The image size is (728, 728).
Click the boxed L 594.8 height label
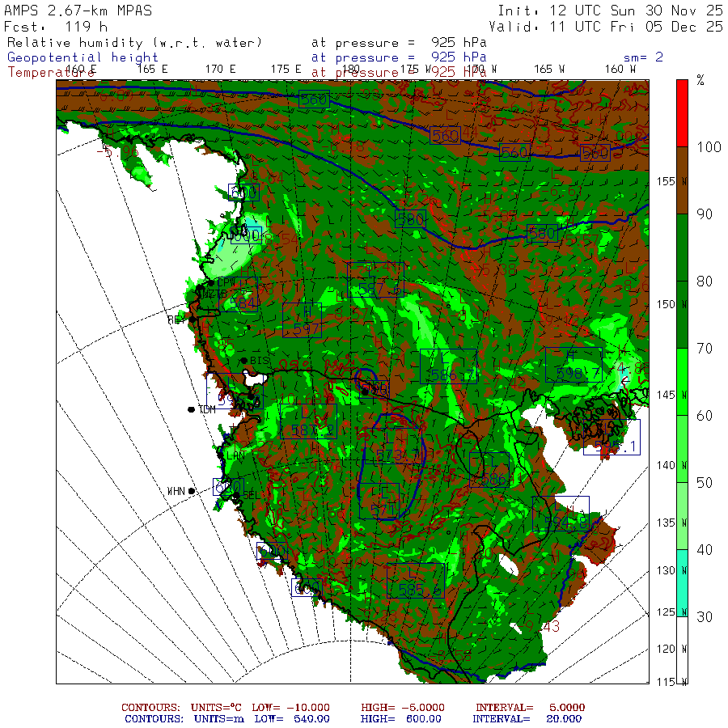561,514
